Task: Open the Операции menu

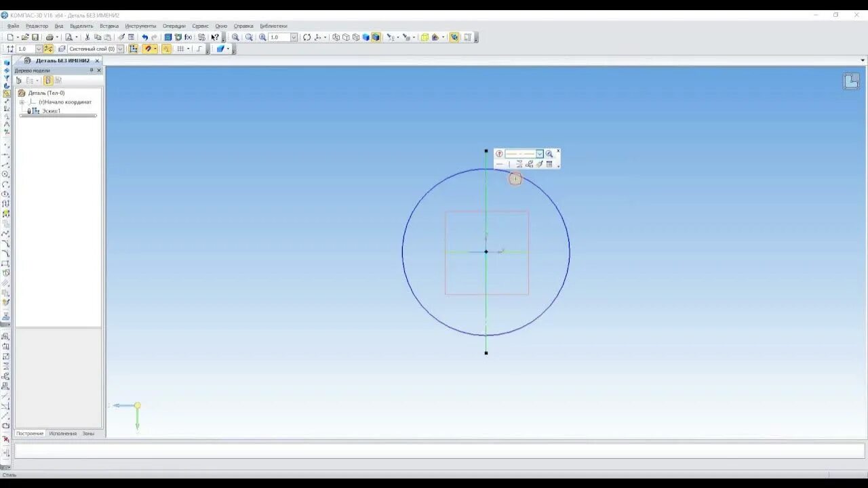Action: [x=174, y=26]
